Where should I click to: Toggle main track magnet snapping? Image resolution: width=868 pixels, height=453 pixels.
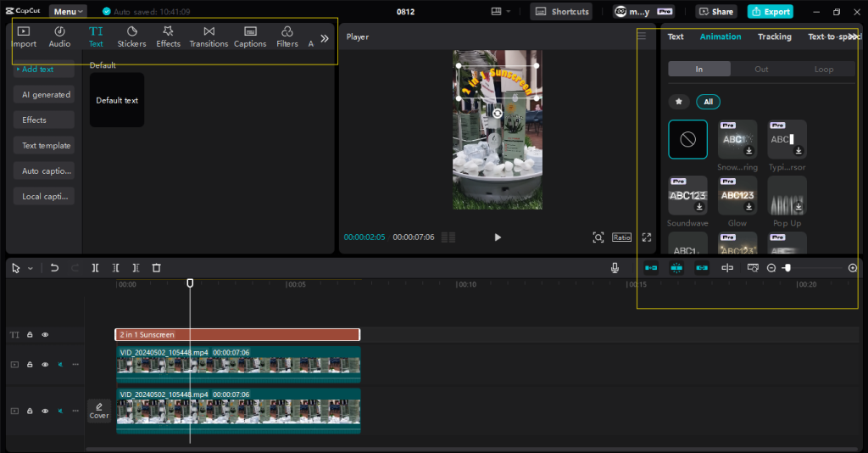click(651, 268)
